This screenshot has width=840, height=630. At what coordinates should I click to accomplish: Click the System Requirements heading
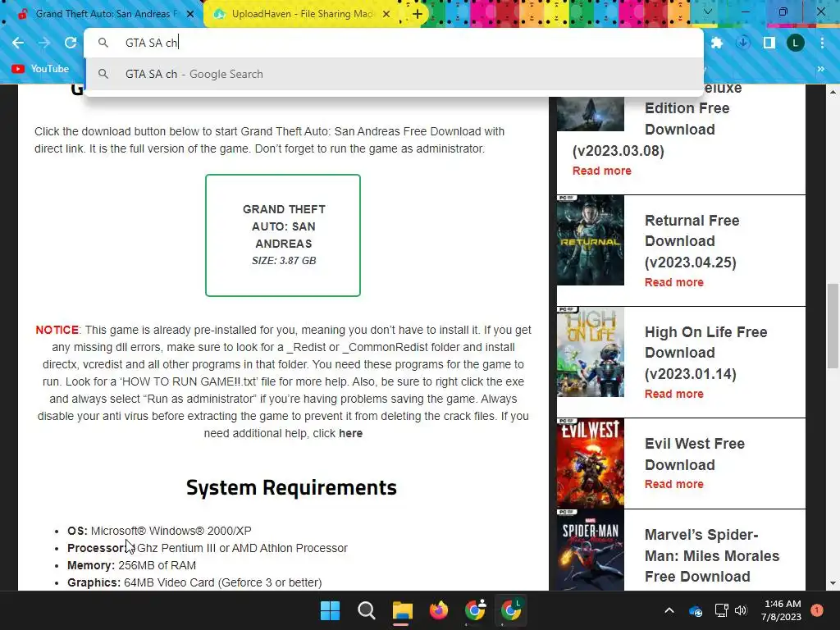(x=291, y=487)
